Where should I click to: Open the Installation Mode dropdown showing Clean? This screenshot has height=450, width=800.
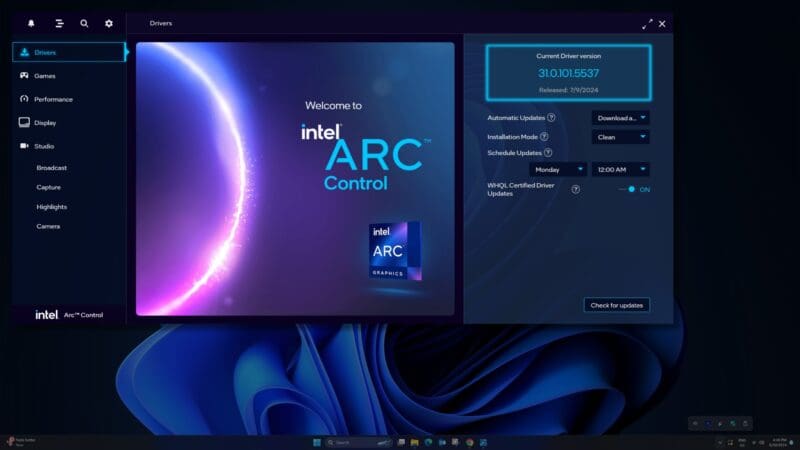[620, 137]
